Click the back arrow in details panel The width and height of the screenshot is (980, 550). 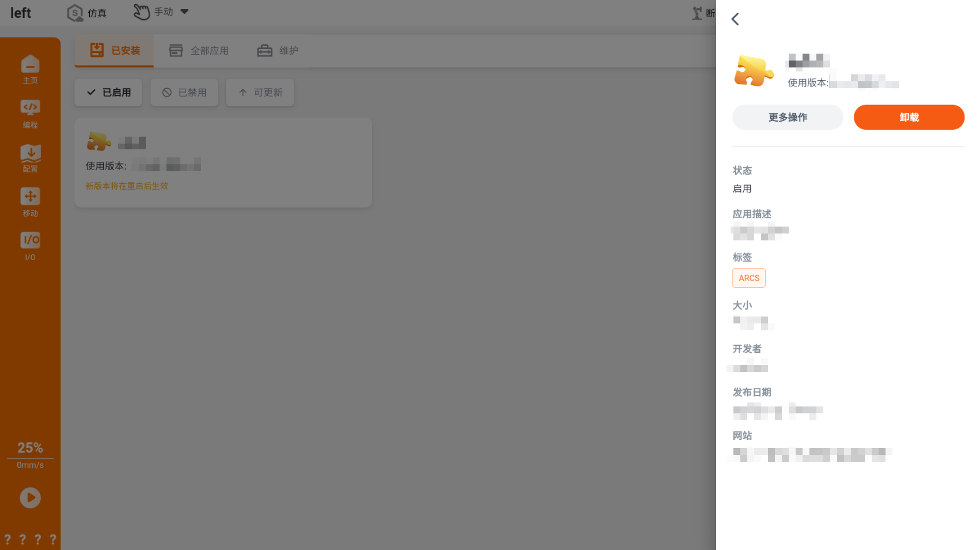(735, 19)
